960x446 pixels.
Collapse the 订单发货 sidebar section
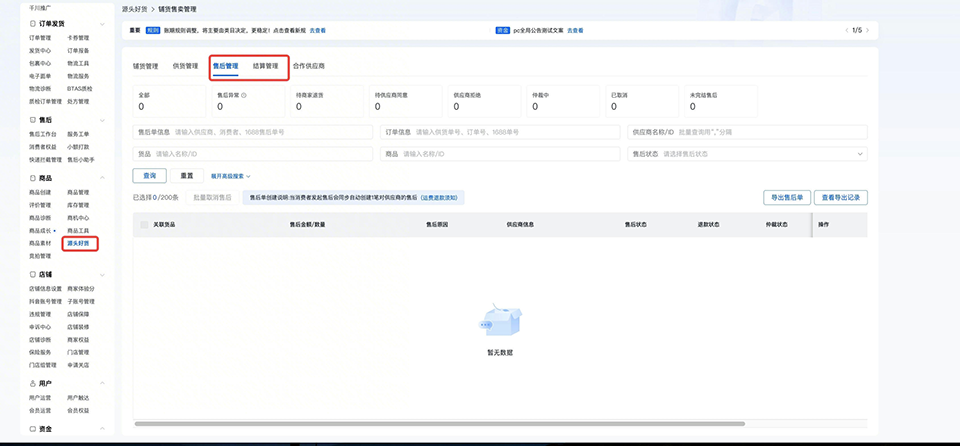coord(104,23)
